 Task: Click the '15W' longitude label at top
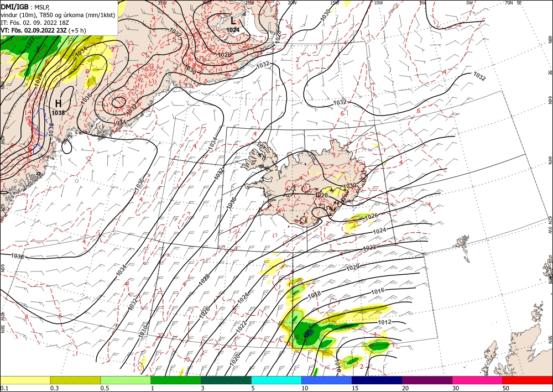tap(335, 3)
